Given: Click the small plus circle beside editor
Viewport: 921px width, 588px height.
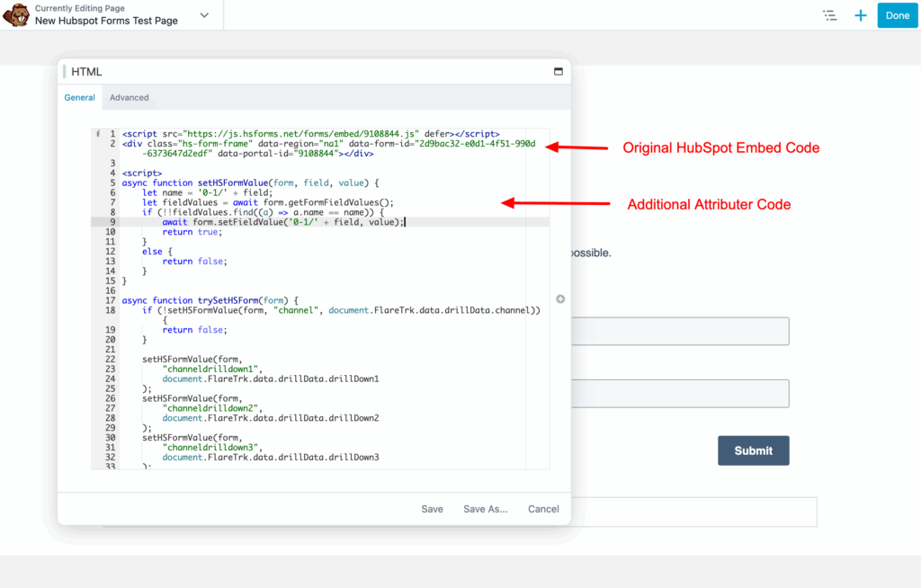Looking at the screenshot, I should click(560, 299).
